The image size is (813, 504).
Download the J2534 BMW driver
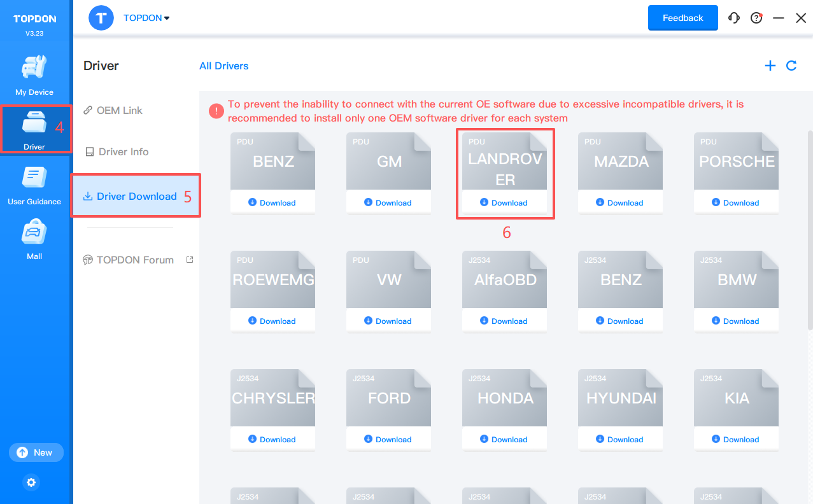tap(736, 321)
